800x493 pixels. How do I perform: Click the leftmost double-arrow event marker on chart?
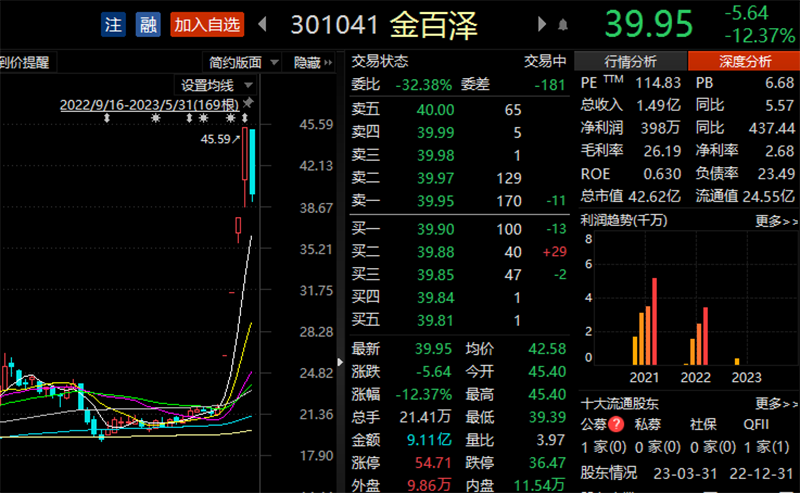pos(107,118)
